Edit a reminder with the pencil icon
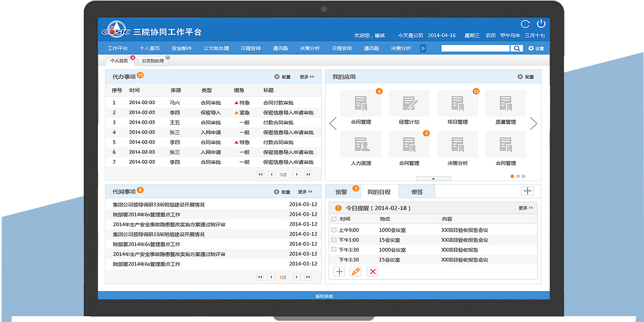644x322 pixels. (x=355, y=271)
